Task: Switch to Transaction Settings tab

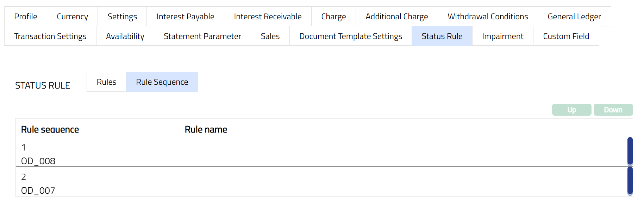Action: [x=50, y=36]
